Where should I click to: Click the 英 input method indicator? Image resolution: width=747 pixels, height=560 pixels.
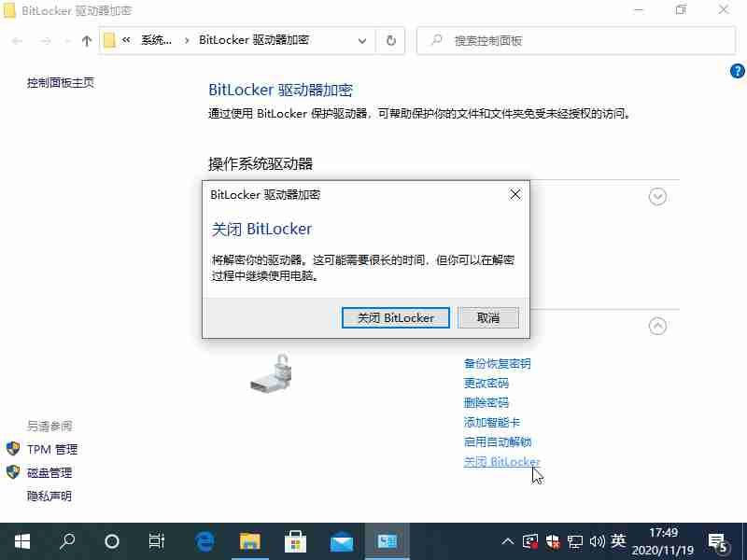tap(619, 540)
